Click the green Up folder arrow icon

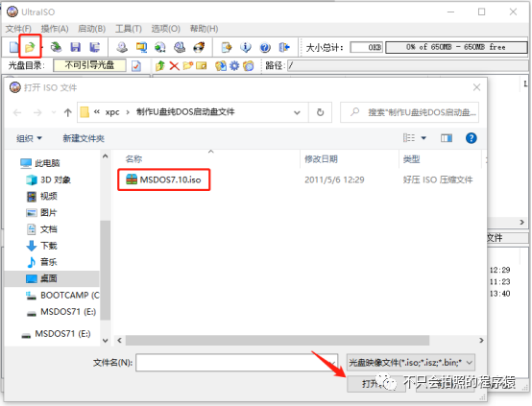click(x=160, y=65)
